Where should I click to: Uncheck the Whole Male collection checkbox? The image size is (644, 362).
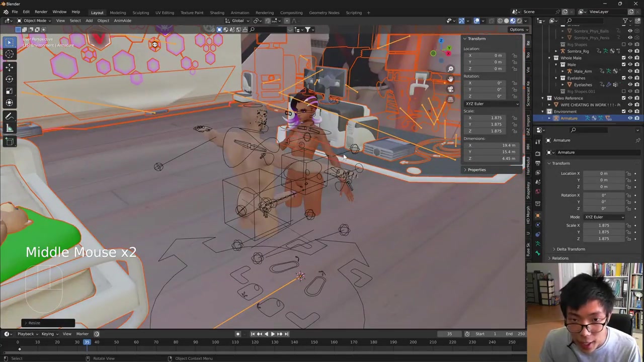(x=623, y=58)
